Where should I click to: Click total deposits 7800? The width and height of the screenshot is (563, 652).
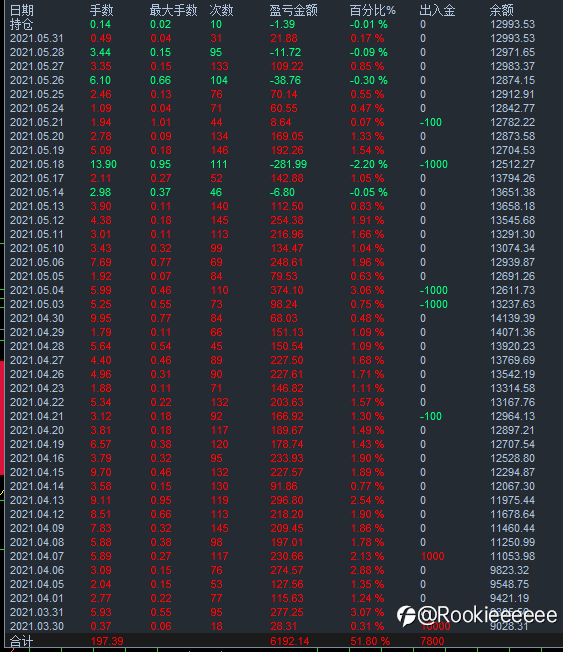[x=432, y=642]
